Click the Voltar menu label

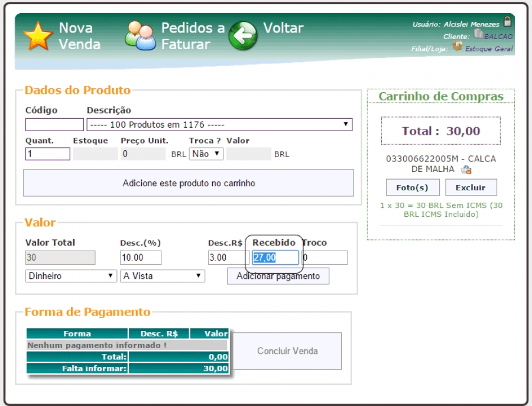point(283,28)
